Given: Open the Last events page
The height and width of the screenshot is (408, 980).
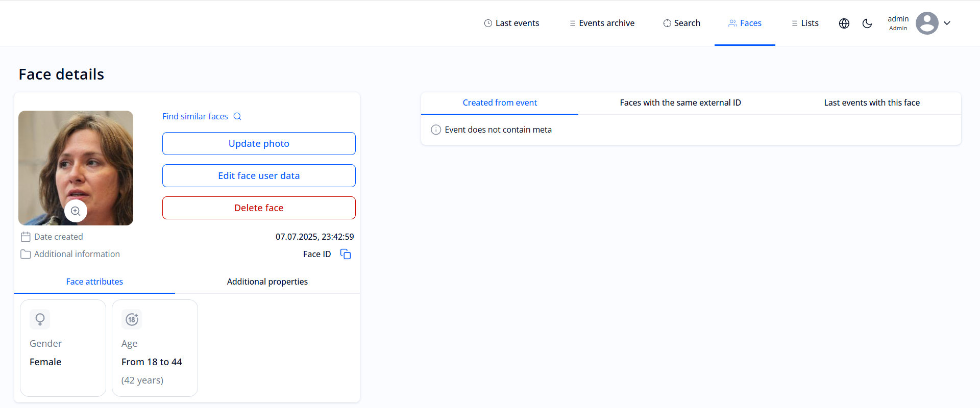Looking at the screenshot, I should [x=511, y=23].
